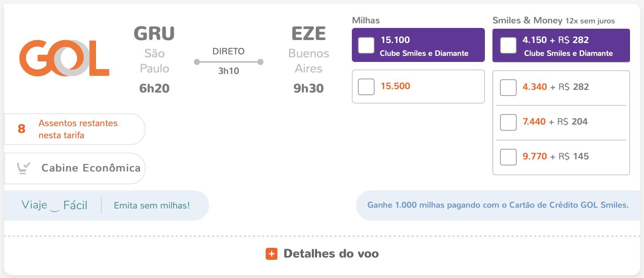Screen dimensions: 644x278
Task: Expand Detalhes do voo section
Action: click(322, 254)
